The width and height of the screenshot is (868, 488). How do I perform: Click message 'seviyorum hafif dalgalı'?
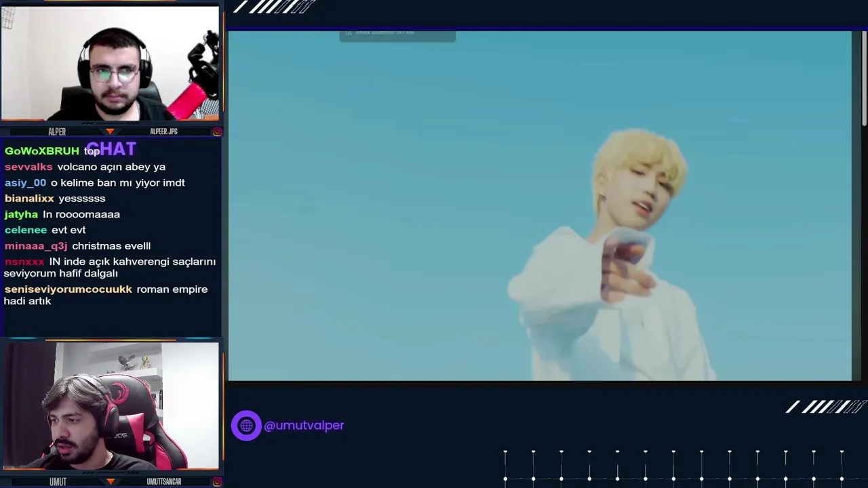point(61,274)
